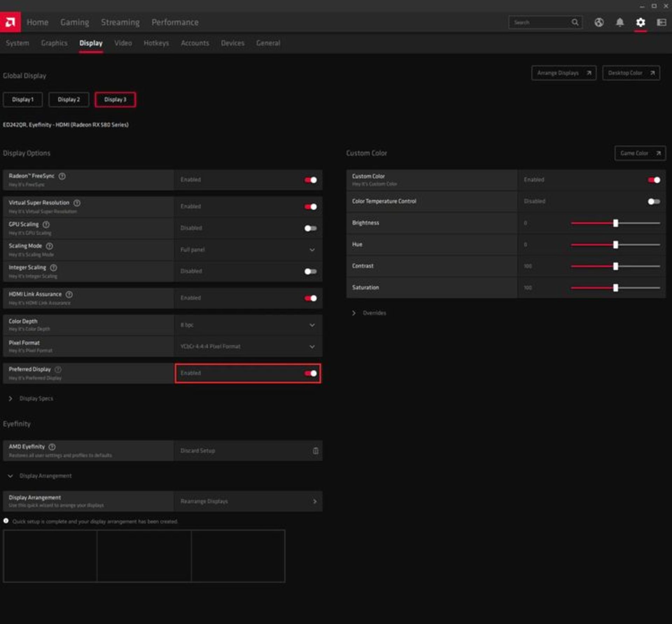This screenshot has width=672, height=624.
Task: Click the AMD logo icon
Action: tap(10, 22)
